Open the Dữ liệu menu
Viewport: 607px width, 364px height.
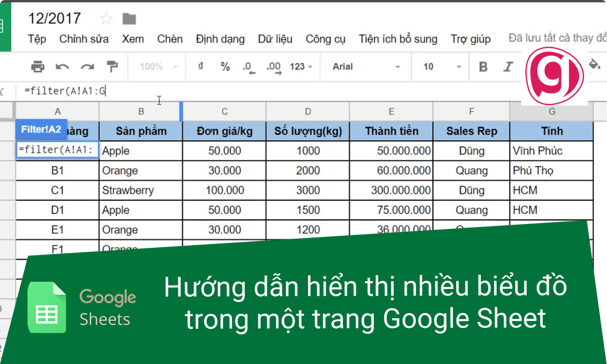point(274,39)
